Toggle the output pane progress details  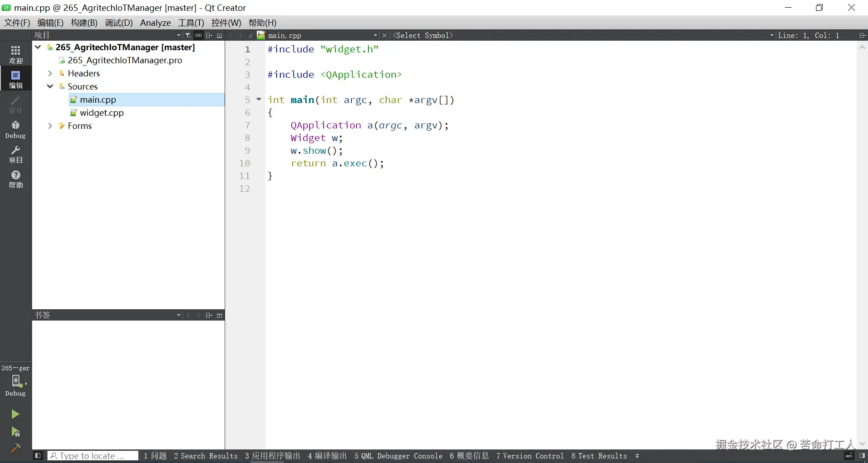click(x=849, y=456)
